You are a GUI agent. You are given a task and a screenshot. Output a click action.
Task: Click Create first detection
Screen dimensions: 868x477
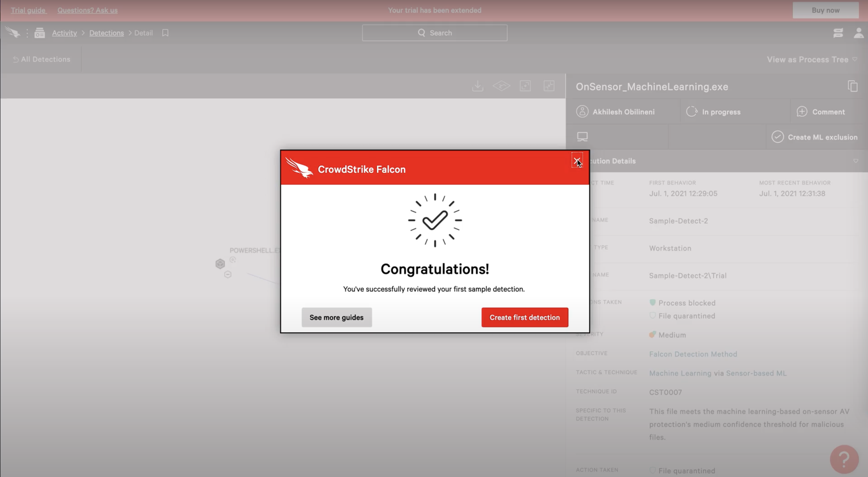[524, 317]
